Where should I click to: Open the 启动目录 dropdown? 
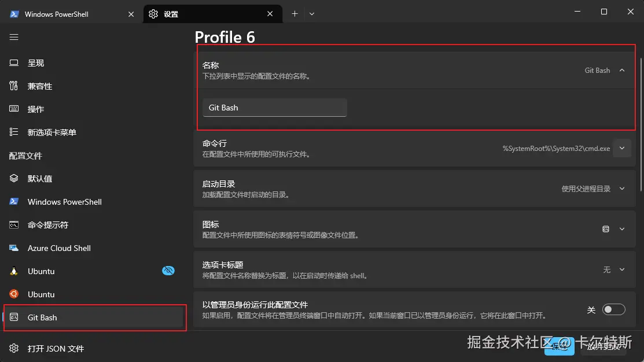[622, 188]
